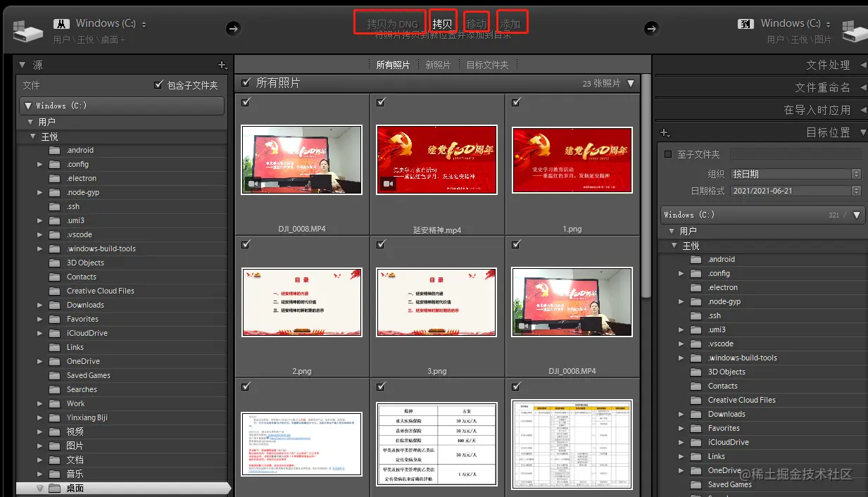Click the Contacts folder icon in the destination panel
Viewport: 868px width, 497px height.
[696, 386]
